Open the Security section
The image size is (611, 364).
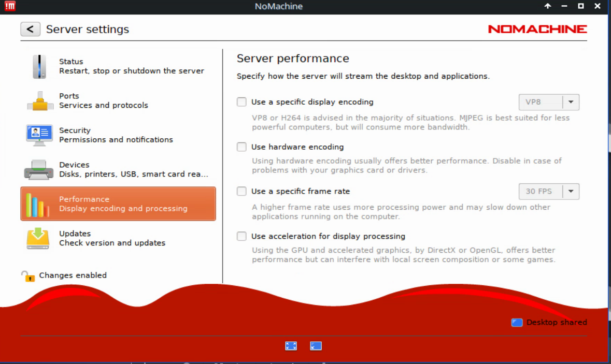118,135
